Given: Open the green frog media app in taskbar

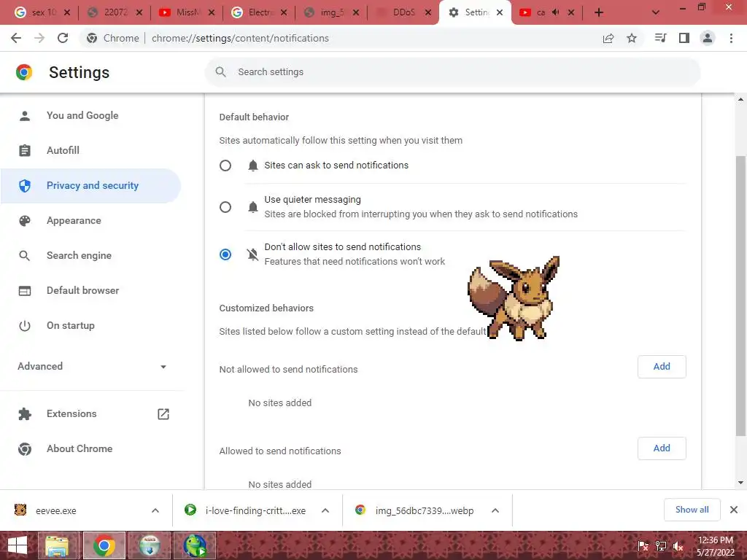Looking at the screenshot, I should point(195,545).
